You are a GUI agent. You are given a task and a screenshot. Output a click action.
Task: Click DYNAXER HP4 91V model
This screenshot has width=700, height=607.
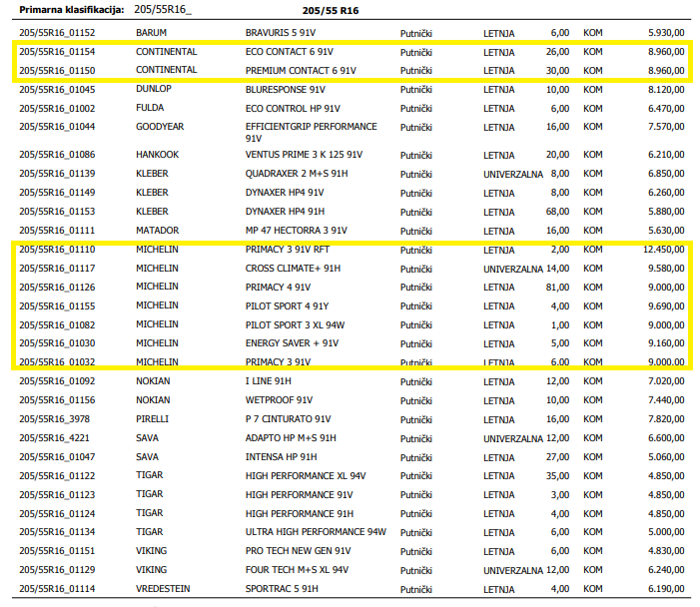click(x=285, y=193)
